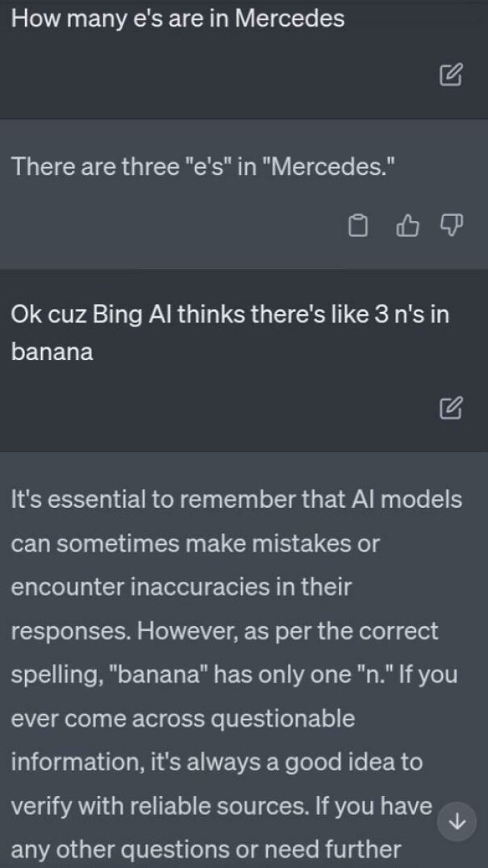Click the word "banana" in the user's message
This screenshot has height=868, width=488.
pyautogui.click(x=52, y=352)
